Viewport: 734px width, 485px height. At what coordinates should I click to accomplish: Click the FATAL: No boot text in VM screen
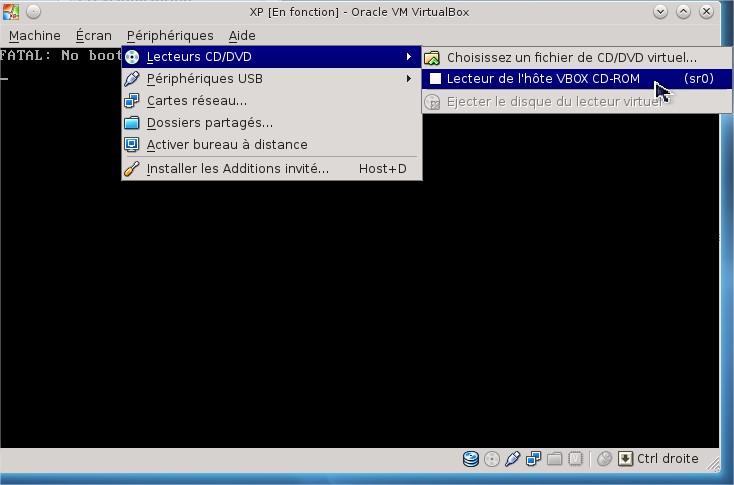pyautogui.click(x=61, y=56)
